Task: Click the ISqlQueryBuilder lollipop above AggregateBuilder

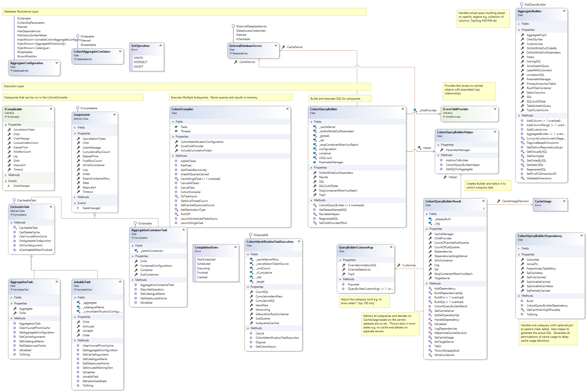Action: pos(522,4)
